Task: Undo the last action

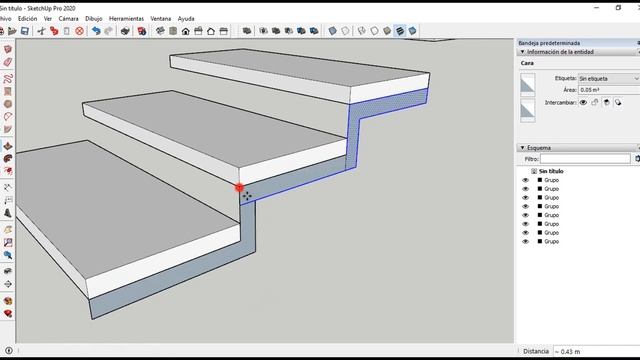Action: [x=96, y=31]
